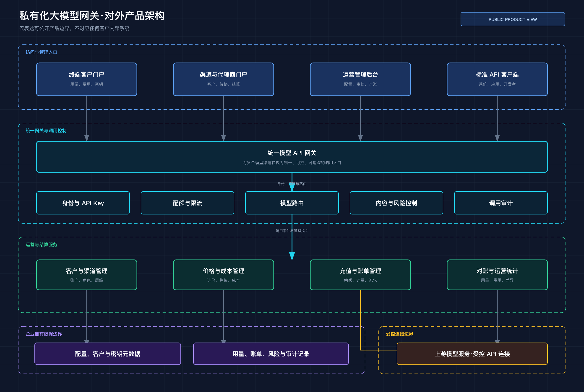The width and height of the screenshot is (584, 392).
Task: Click the 价格与成本管理 card
Action: [223, 275]
